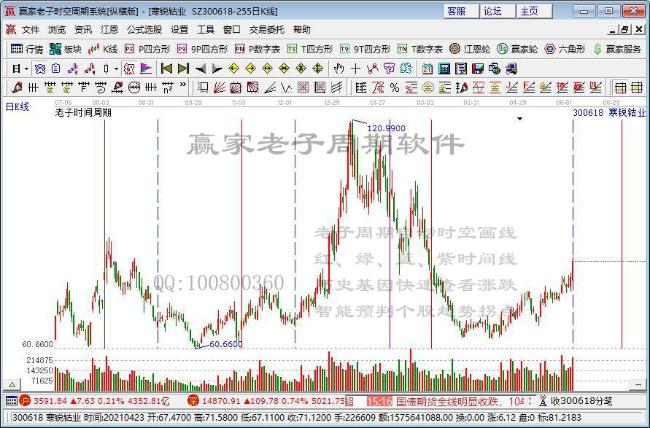Open the 窗口 menu
Image resolution: width=650 pixels, height=428 pixels.
(231, 29)
